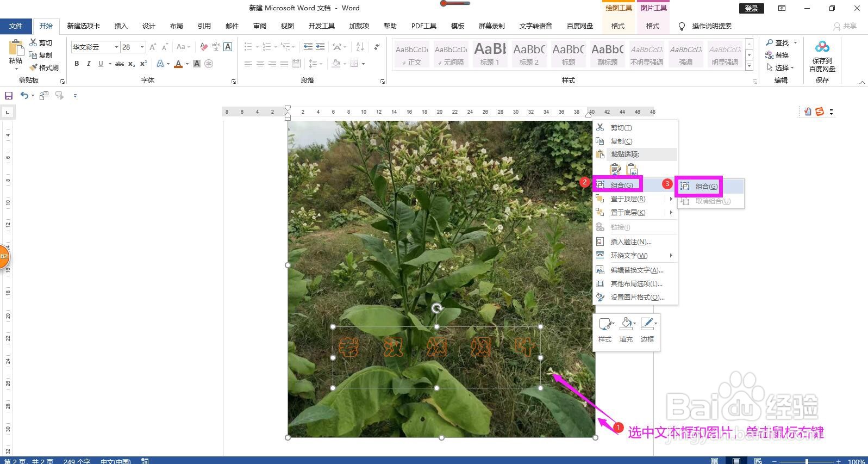Click the paragraph shading paint bucket
This screenshot has height=464, width=868.
point(336,64)
